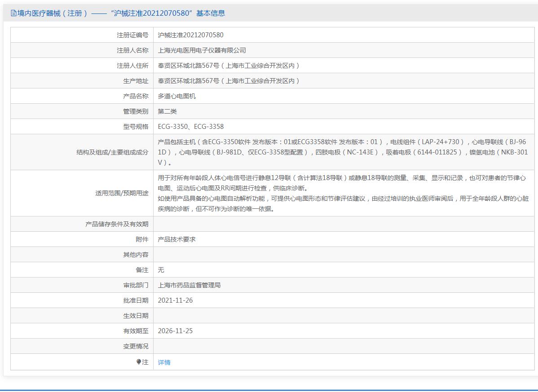This screenshot has height=392, width=538.
Task: Select the registration number 沪械注准20212070580 table value
Action: coord(190,35)
